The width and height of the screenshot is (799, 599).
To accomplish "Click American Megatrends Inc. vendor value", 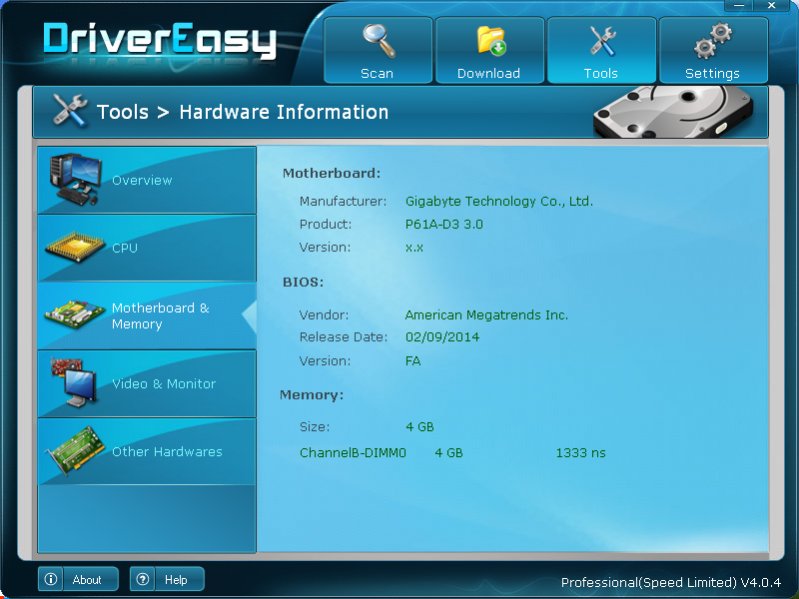I will (486, 315).
